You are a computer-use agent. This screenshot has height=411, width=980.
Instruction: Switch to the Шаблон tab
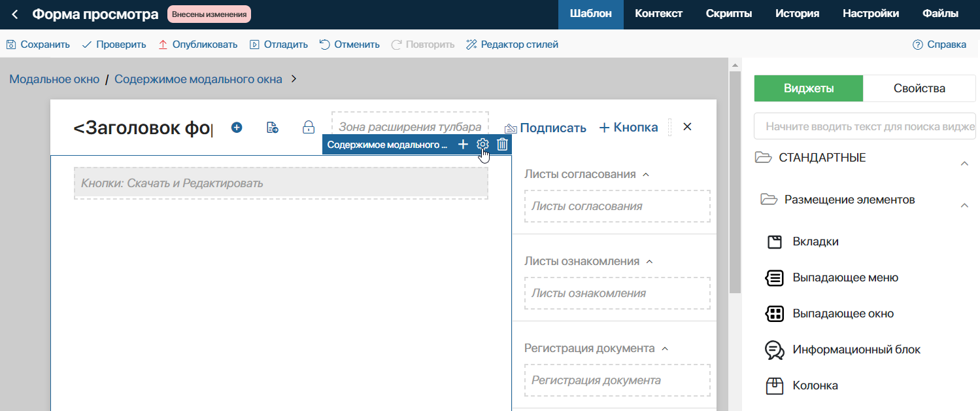[x=591, y=14]
